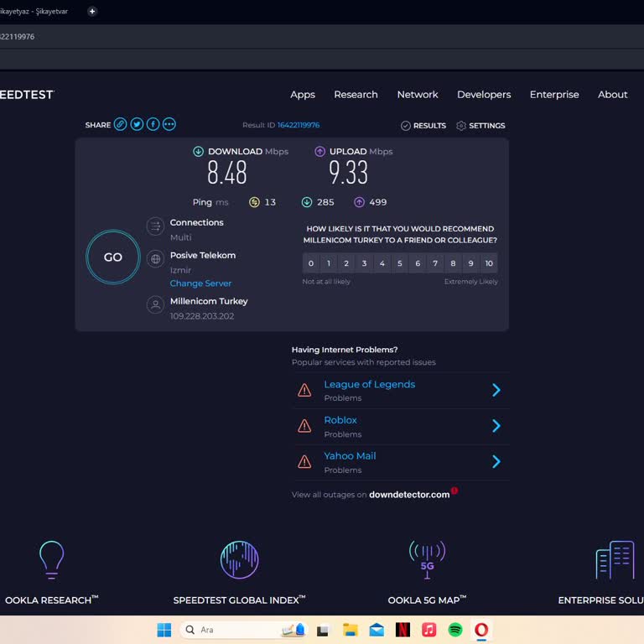
Task: Launch Netflix from the taskbar
Action: point(402,630)
